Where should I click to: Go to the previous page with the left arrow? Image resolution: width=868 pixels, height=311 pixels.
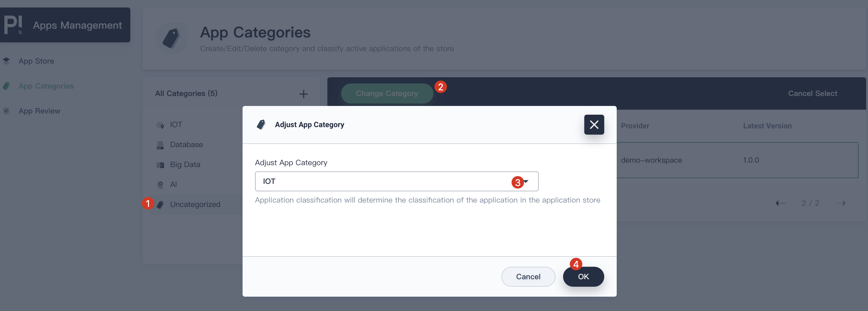780,203
